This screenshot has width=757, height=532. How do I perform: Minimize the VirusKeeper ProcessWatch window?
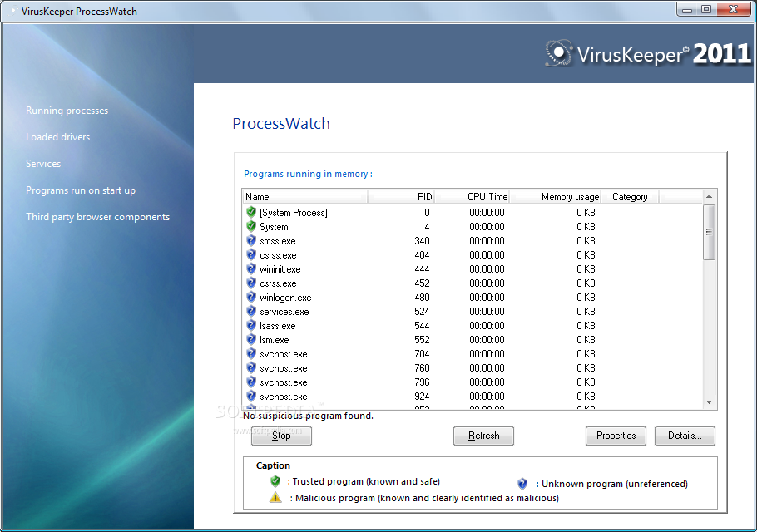click(687, 9)
